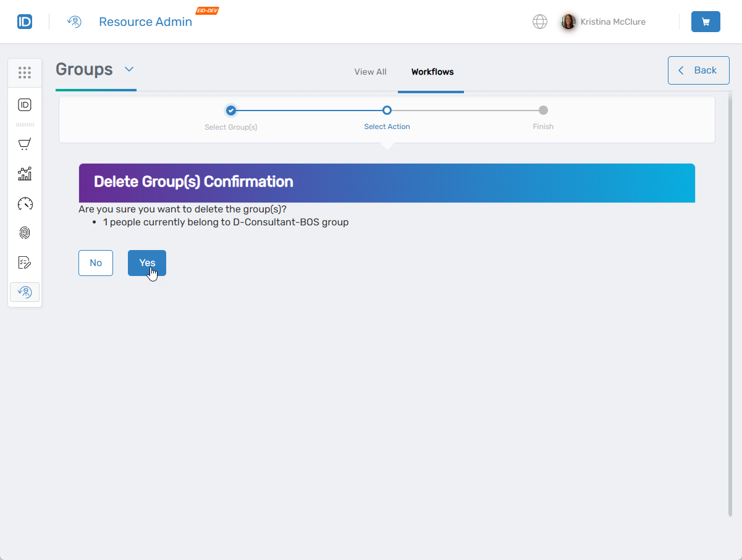
Task: Open the blue cart button in header
Action: point(706,21)
